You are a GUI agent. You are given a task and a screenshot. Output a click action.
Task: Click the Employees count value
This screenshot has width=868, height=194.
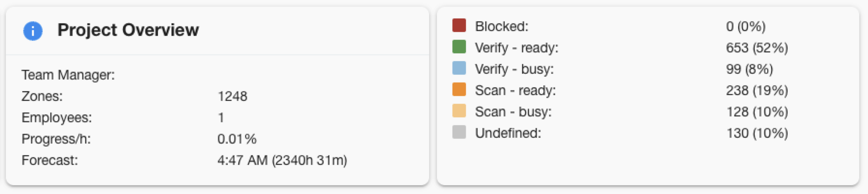coord(221,117)
